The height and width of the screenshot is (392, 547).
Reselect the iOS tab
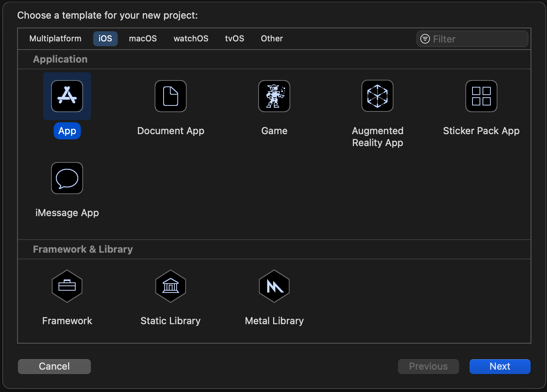click(105, 38)
